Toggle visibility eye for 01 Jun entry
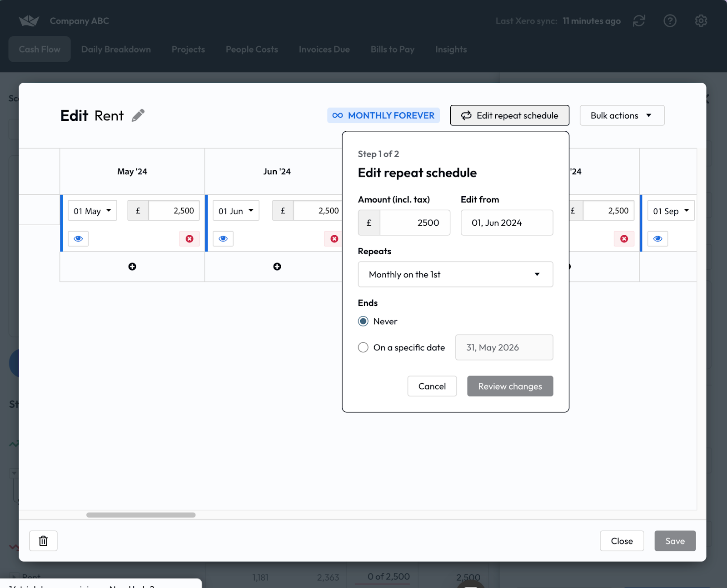Viewport: 727px width, 588px height. coord(223,239)
